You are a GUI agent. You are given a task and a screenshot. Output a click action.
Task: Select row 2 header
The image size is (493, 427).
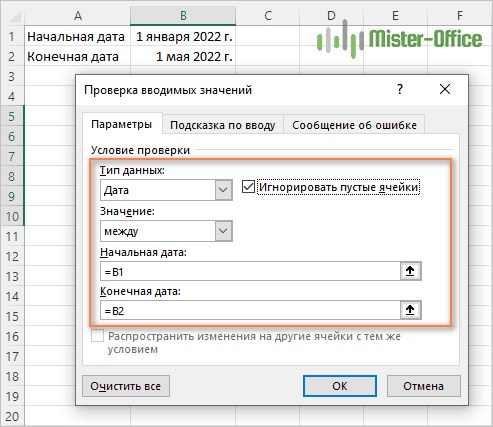12,56
